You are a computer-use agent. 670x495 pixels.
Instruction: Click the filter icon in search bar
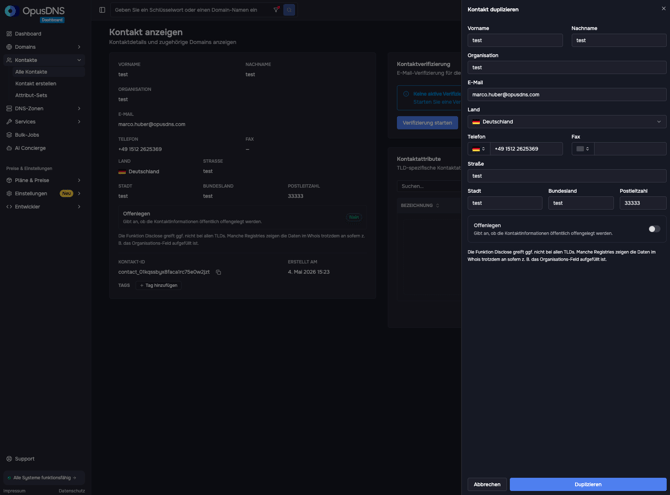(x=276, y=9)
